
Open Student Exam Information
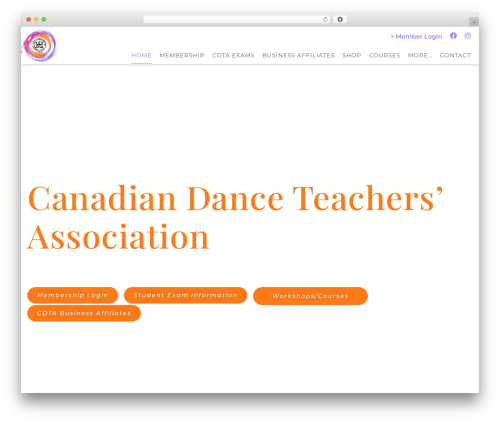[185, 295]
